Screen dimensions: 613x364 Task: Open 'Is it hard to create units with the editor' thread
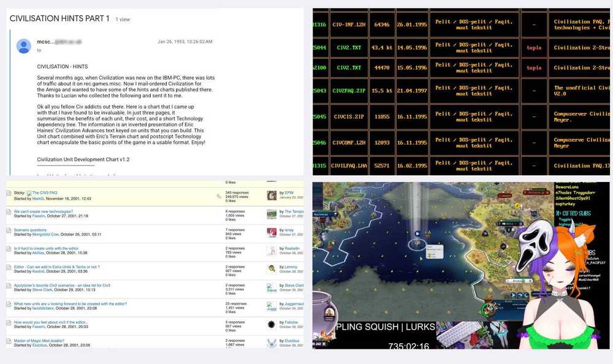(x=46, y=248)
